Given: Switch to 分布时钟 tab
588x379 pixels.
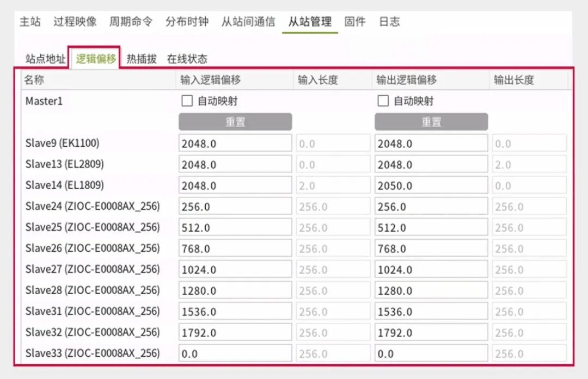Looking at the screenshot, I should click(187, 21).
